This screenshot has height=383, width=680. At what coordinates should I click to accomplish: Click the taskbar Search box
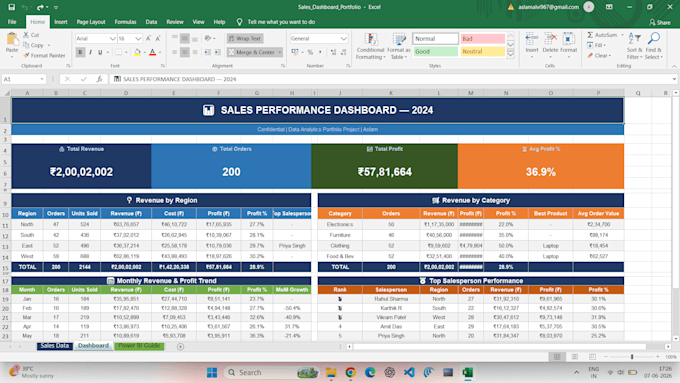click(271, 372)
